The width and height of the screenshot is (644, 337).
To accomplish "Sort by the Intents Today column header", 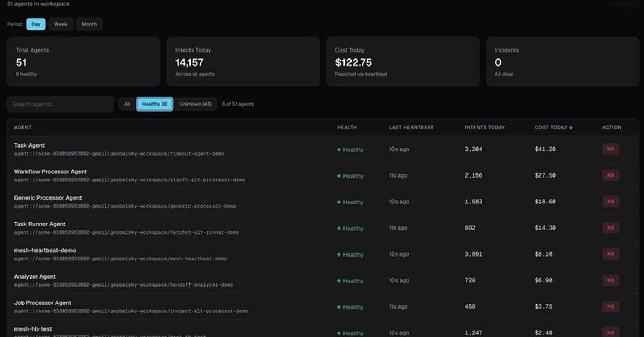I will [x=485, y=128].
